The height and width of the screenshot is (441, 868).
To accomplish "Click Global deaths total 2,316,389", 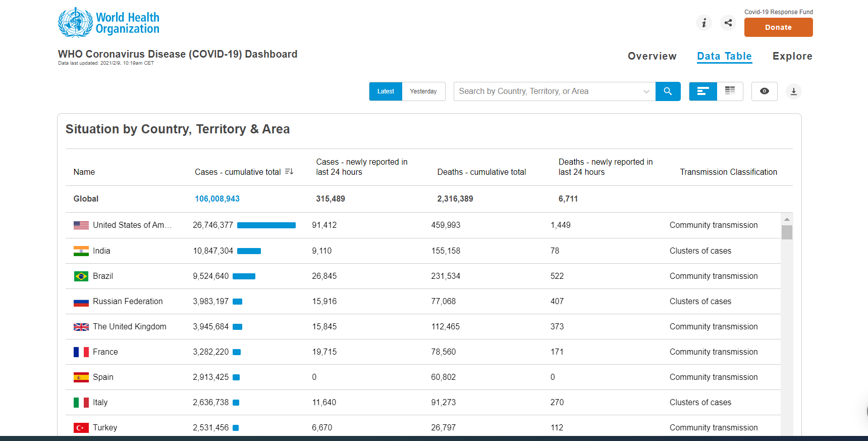I will pos(455,199).
